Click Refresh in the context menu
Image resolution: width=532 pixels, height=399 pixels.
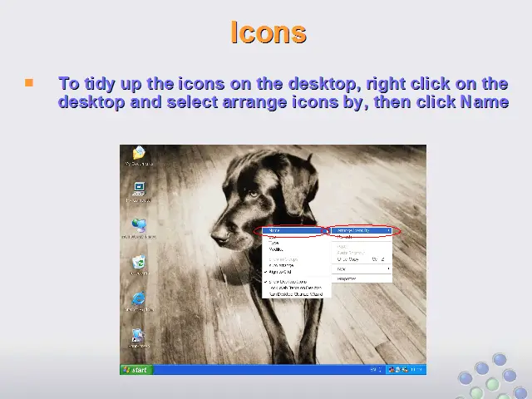pos(344,237)
